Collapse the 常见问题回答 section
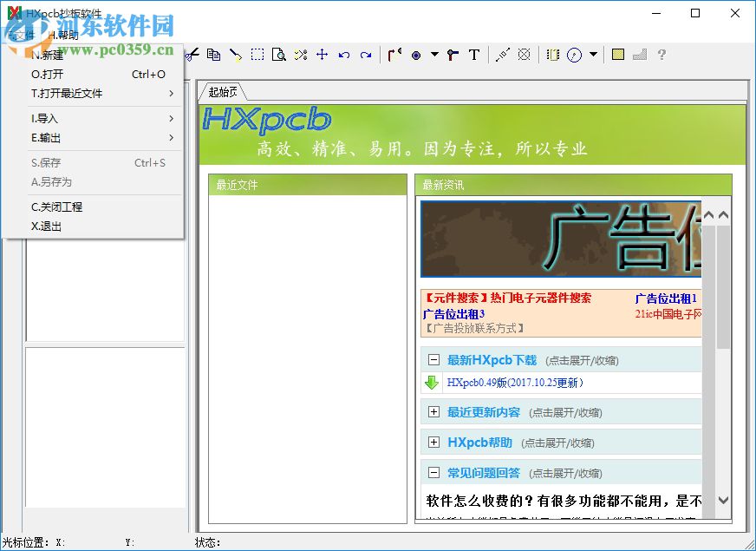This screenshot has height=551, width=756. (433, 472)
